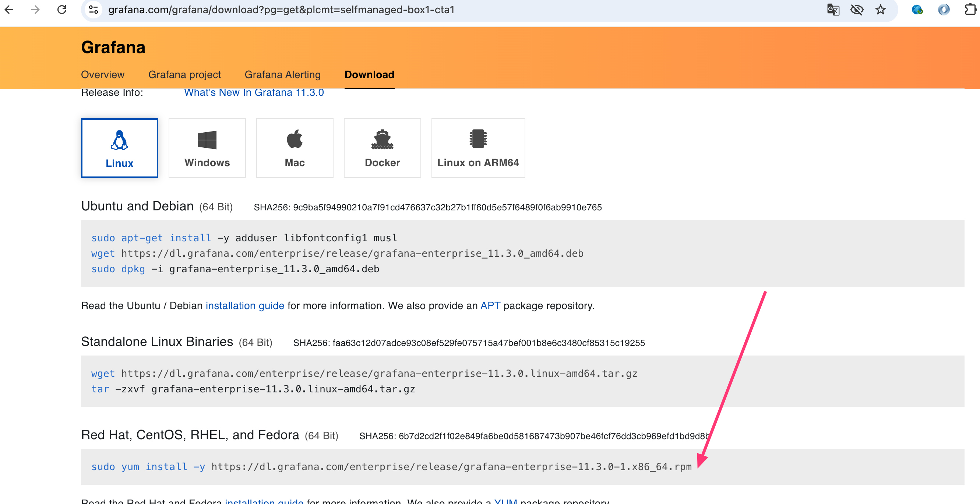Select the Linux platform tile
980x504 pixels.
(x=119, y=148)
